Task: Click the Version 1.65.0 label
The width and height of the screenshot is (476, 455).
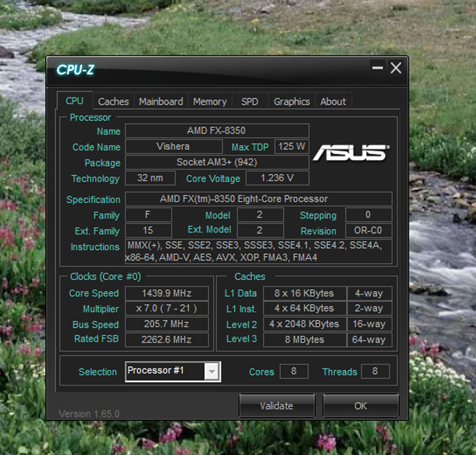Action: point(89,414)
